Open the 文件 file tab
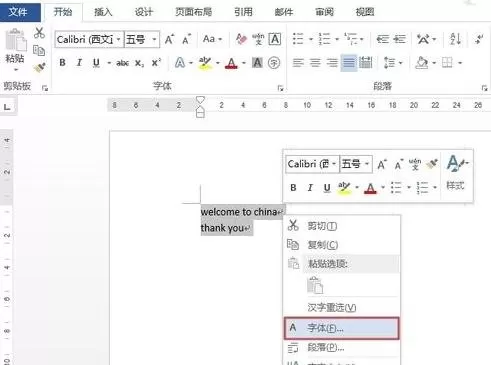This screenshot has width=491, height=365. pos(20,12)
